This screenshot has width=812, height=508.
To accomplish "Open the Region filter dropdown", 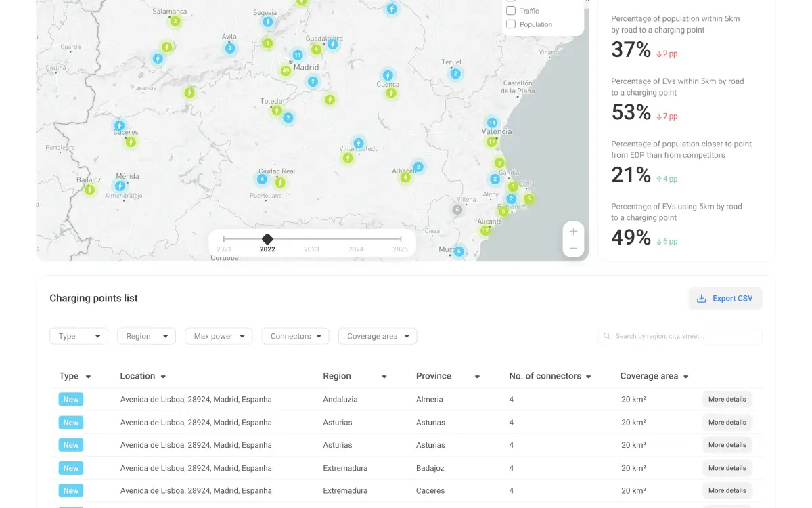I will [146, 336].
